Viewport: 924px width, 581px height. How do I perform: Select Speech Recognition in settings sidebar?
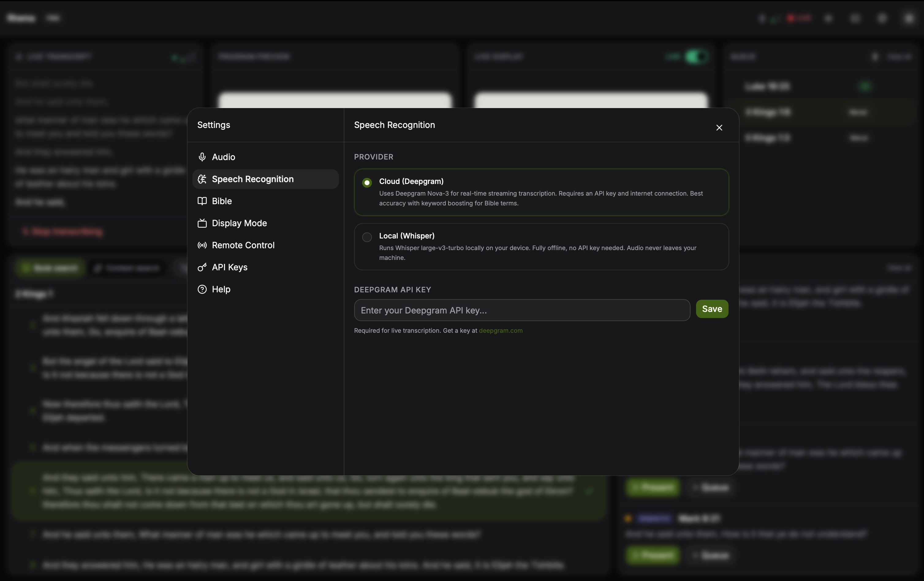point(265,179)
